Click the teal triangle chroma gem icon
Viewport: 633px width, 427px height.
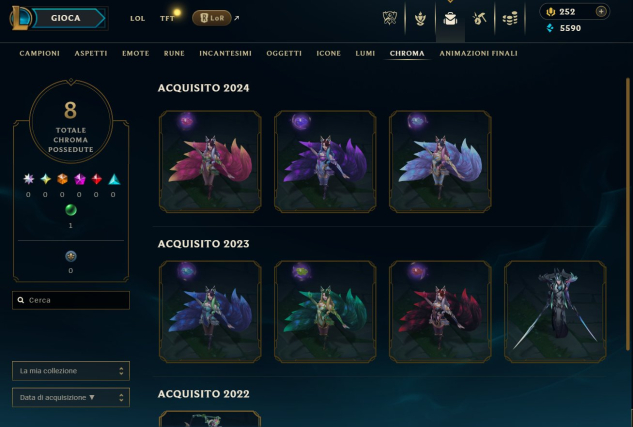[x=114, y=179]
